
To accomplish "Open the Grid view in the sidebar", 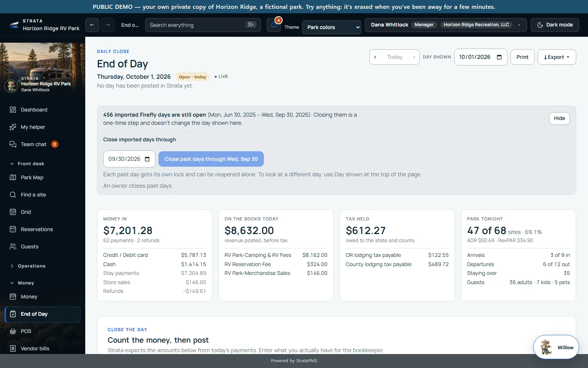I will (x=43, y=212).
